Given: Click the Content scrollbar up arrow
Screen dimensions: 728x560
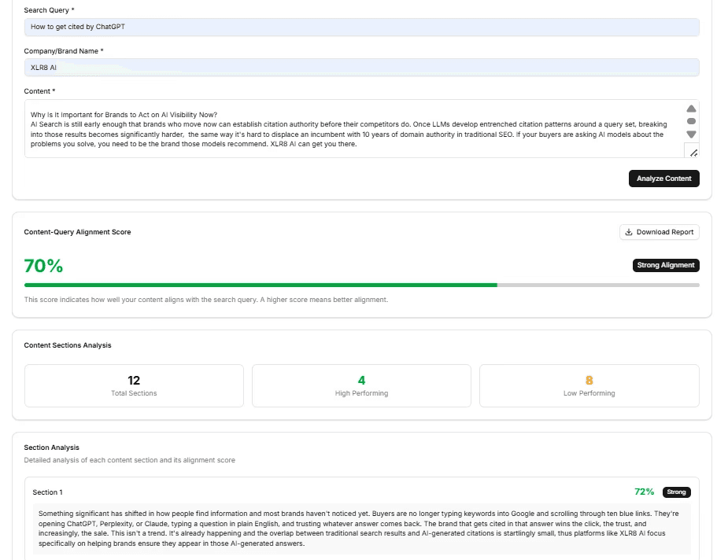Looking at the screenshot, I should pos(691,109).
